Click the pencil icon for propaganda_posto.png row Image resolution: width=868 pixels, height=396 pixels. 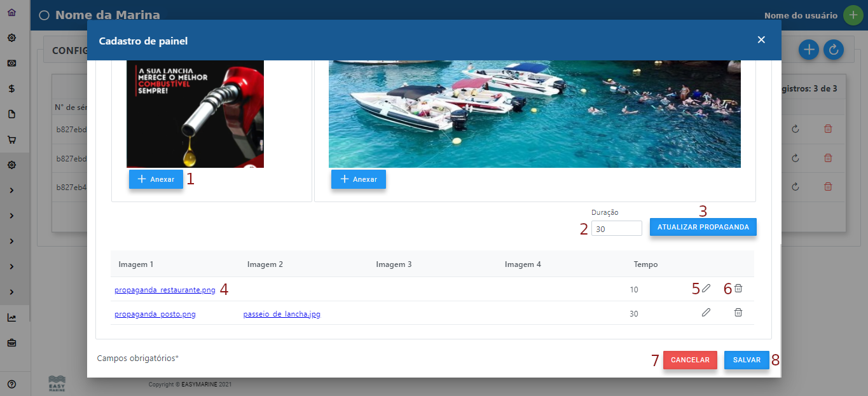(x=706, y=313)
